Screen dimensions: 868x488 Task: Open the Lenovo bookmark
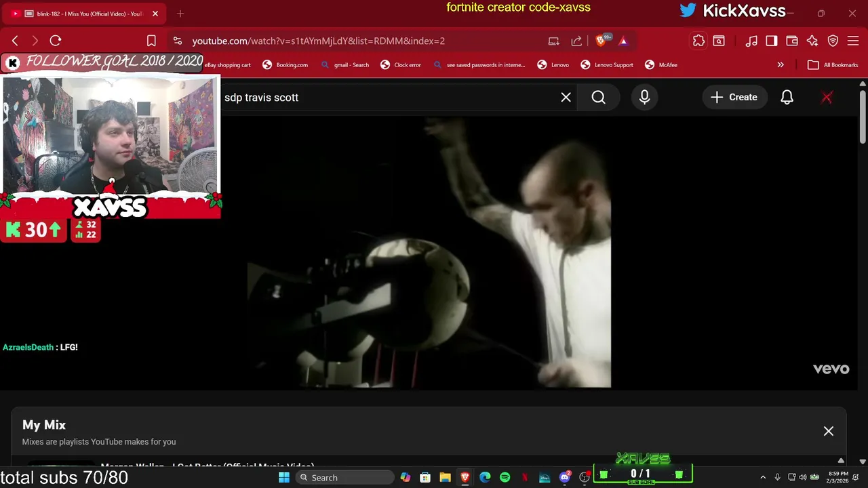tap(553, 65)
